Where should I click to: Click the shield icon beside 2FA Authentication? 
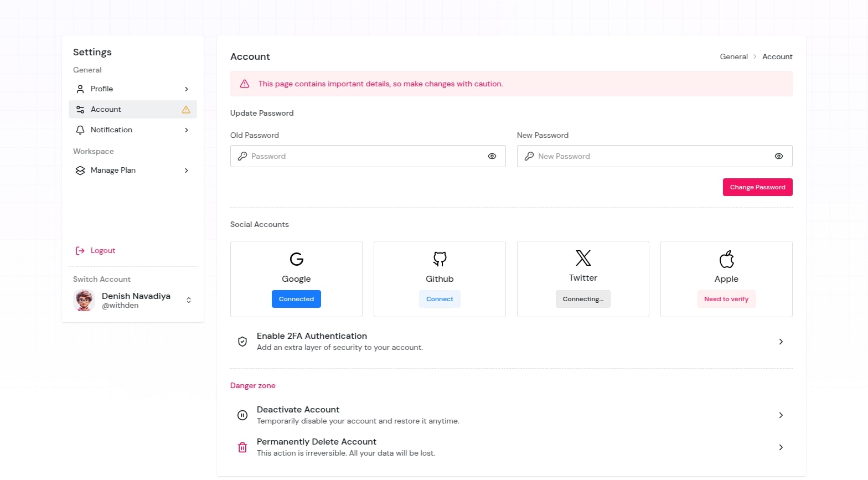[242, 342]
